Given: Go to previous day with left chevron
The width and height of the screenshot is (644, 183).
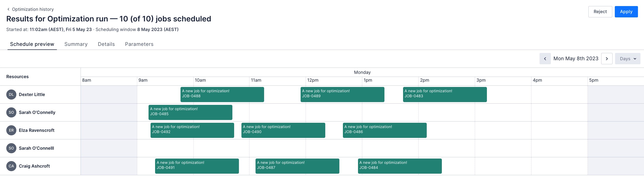Looking at the screenshot, I should [545, 59].
